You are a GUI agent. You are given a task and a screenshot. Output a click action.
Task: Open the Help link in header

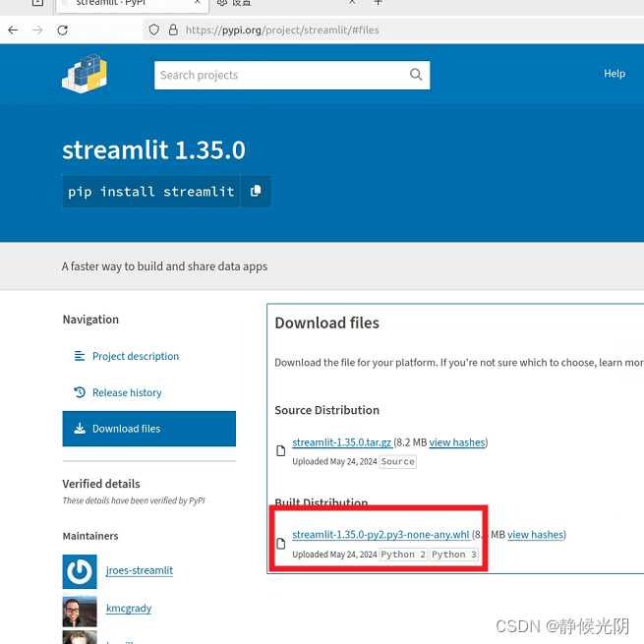click(x=615, y=74)
